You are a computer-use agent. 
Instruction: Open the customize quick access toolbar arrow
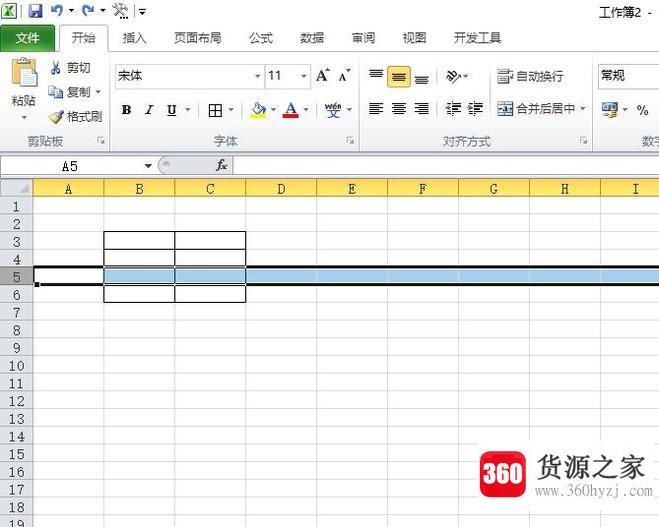[142, 12]
